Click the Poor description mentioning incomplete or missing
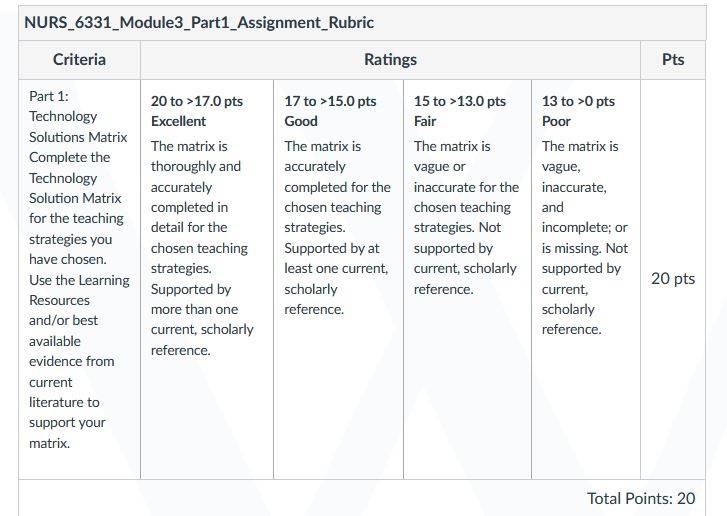The width and height of the screenshot is (727, 516). [x=585, y=238]
